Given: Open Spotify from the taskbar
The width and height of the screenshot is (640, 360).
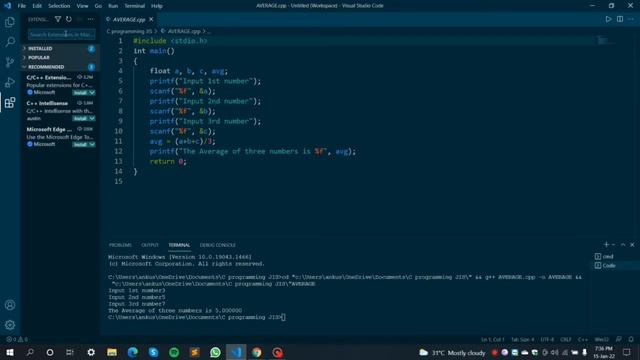Looking at the screenshot, I should coord(174,352).
